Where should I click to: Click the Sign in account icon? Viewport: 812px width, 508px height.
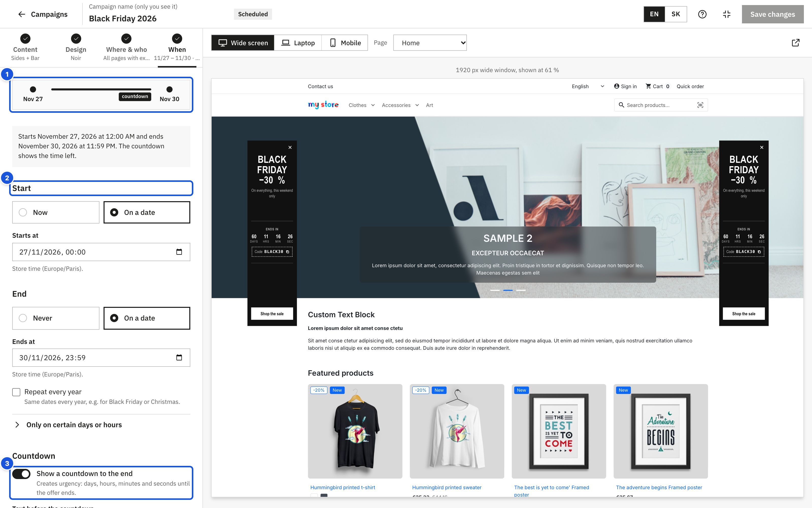[x=617, y=86]
